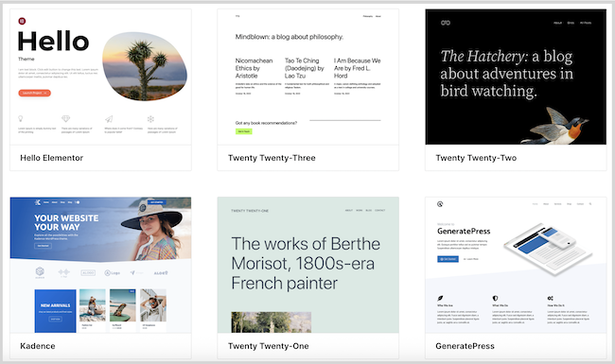This screenshot has height=364, width=615.
Task: Select the "Kadence" theme name label
Action: [38, 346]
